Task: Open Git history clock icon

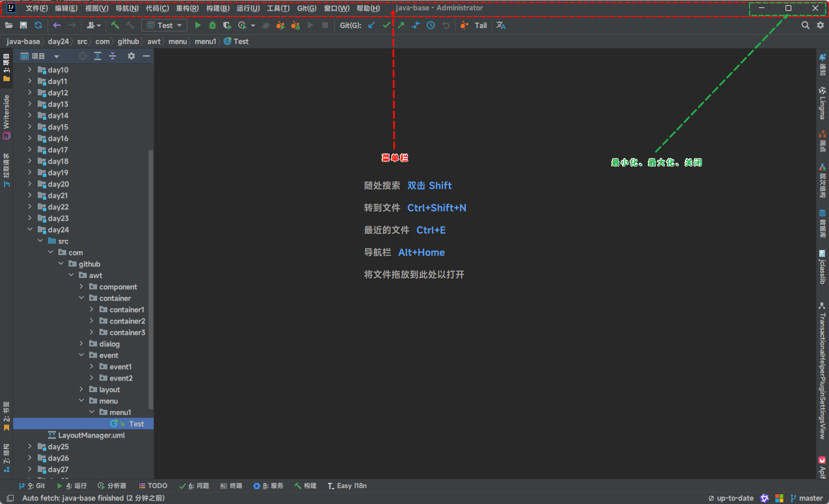Action: click(431, 25)
